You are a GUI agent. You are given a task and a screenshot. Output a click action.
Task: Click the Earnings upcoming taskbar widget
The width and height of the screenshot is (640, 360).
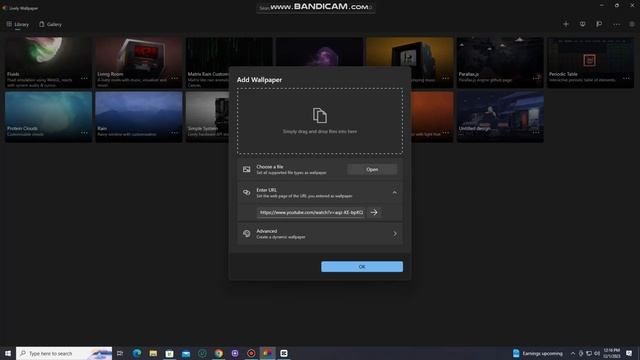point(538,353)
